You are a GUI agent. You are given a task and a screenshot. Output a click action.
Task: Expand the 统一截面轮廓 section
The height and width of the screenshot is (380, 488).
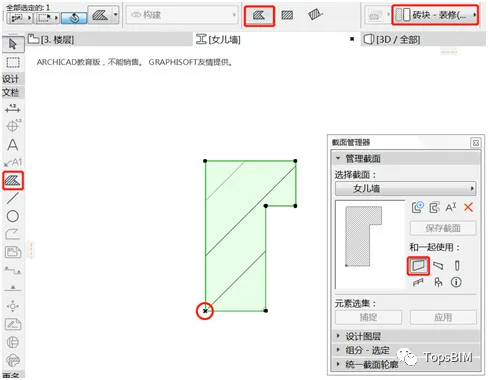tap(406, 364)
